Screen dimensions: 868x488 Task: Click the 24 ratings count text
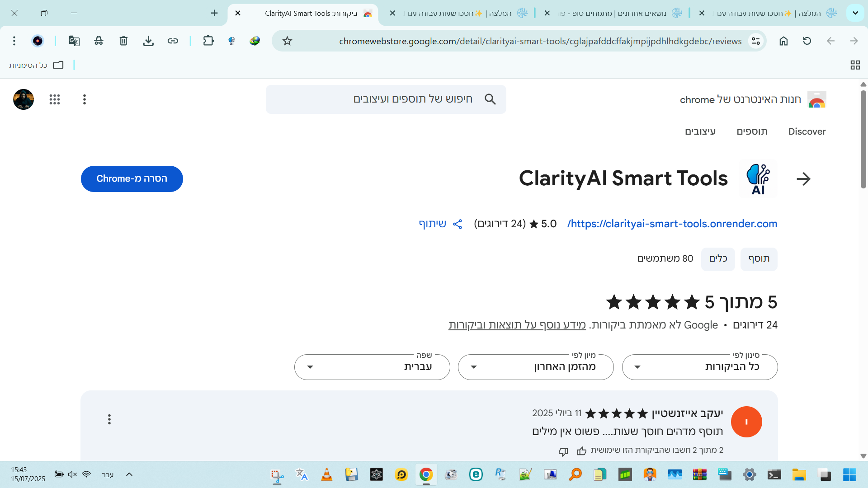(500, 224)
